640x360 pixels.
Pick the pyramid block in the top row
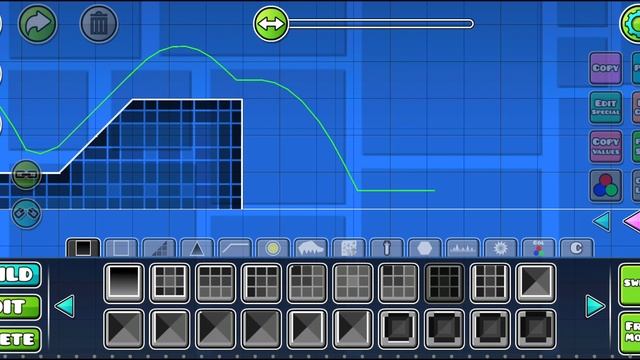[x=536, y=283]
